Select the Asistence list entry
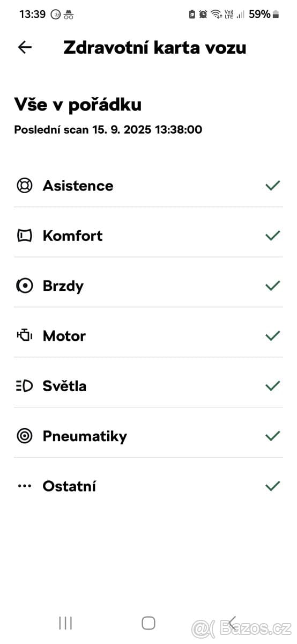Screen dimensions: 297x644 (x=148, y=186)
